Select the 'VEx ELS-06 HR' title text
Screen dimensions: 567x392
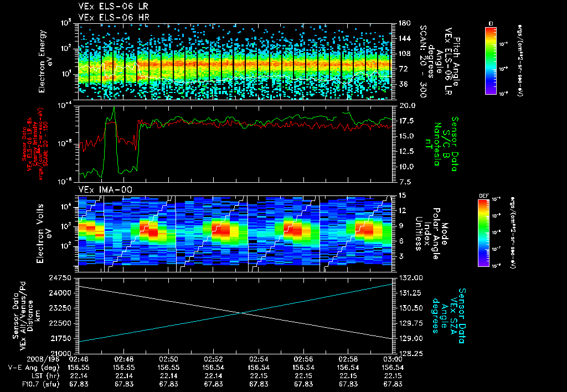114,17
